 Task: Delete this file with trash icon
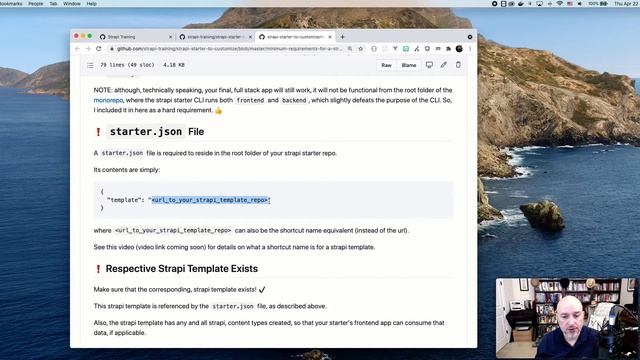click(x=458, y=65)
